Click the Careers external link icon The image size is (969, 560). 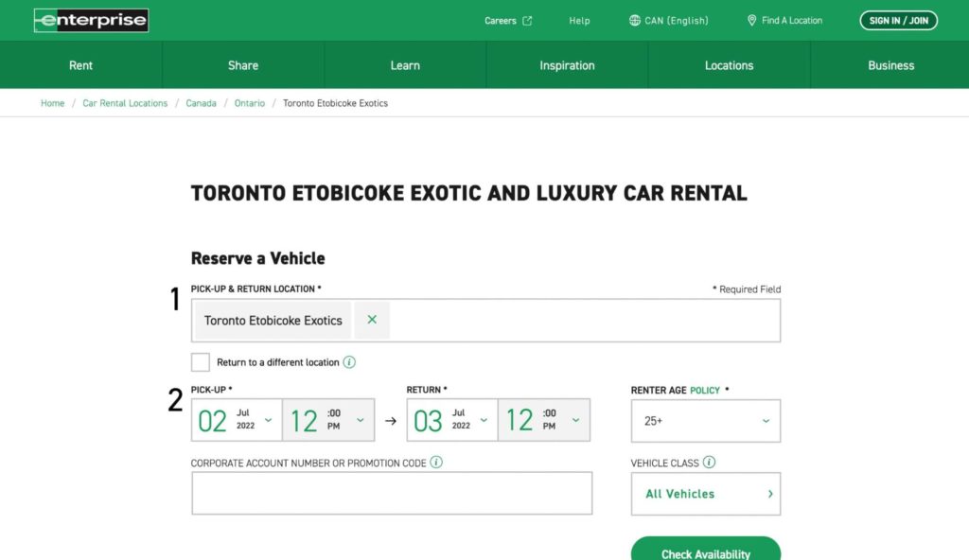click(527, 21)
